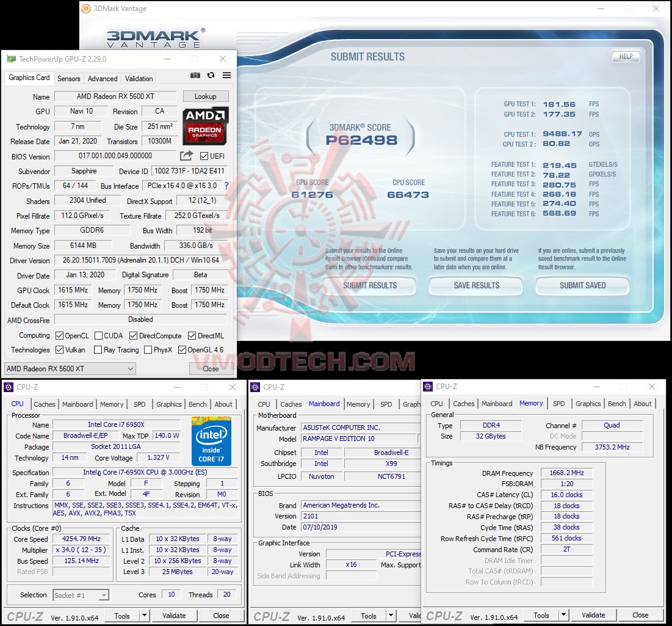Click the GPU-Z title bar app icon
Viewport: 672px width, 626px height.
click(11, 59)
